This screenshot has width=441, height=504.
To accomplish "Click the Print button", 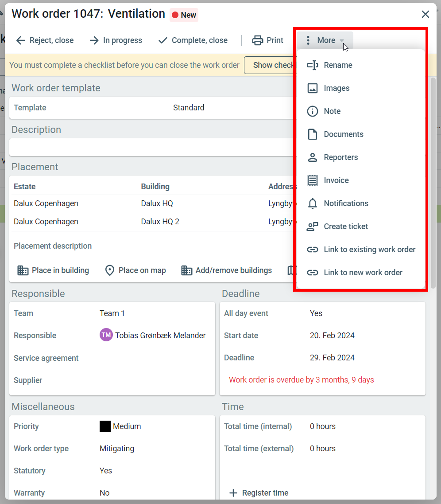I will [268, 40].
